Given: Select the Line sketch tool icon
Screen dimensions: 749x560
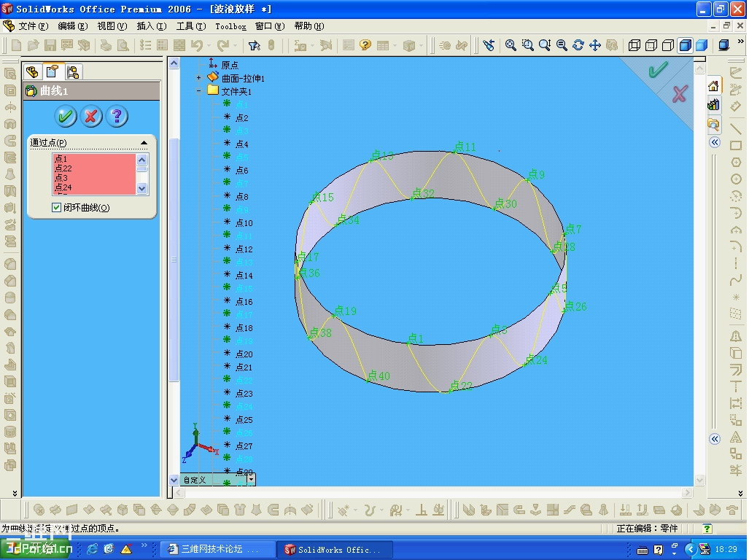Looking at the screenshot, I should [736, 128].
